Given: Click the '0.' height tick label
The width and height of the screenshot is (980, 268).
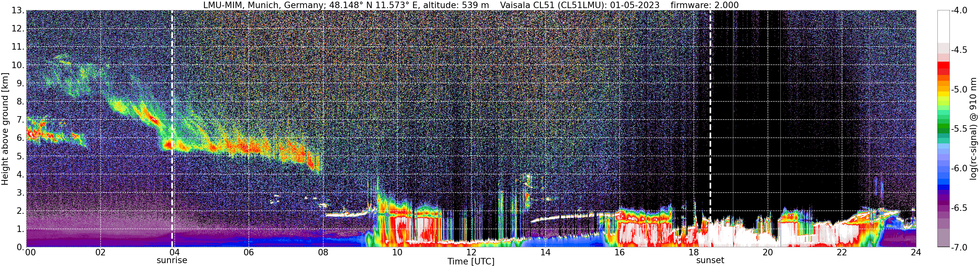Looking at the screenshot, I should [20, 247].
